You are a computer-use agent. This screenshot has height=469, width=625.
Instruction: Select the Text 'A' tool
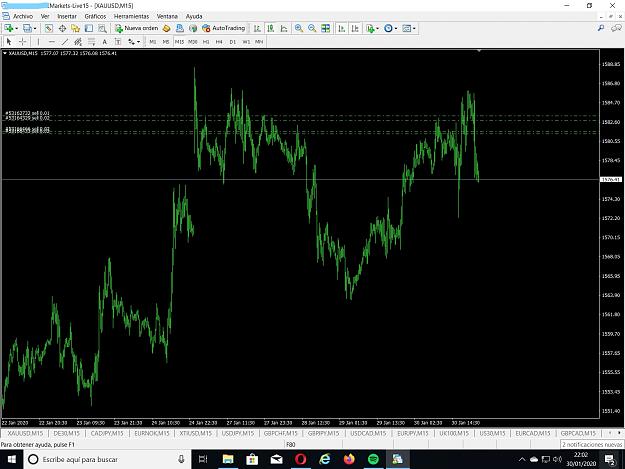pos(104,41)
